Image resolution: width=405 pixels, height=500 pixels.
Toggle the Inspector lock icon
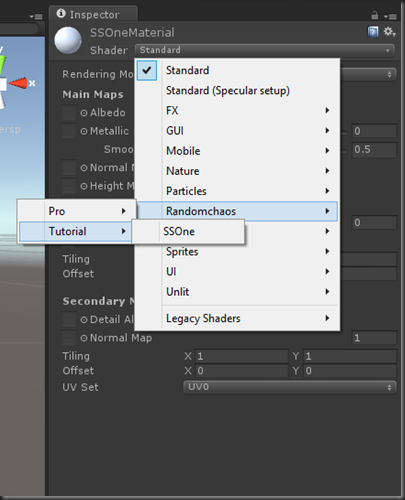click(x=375, y=15)
